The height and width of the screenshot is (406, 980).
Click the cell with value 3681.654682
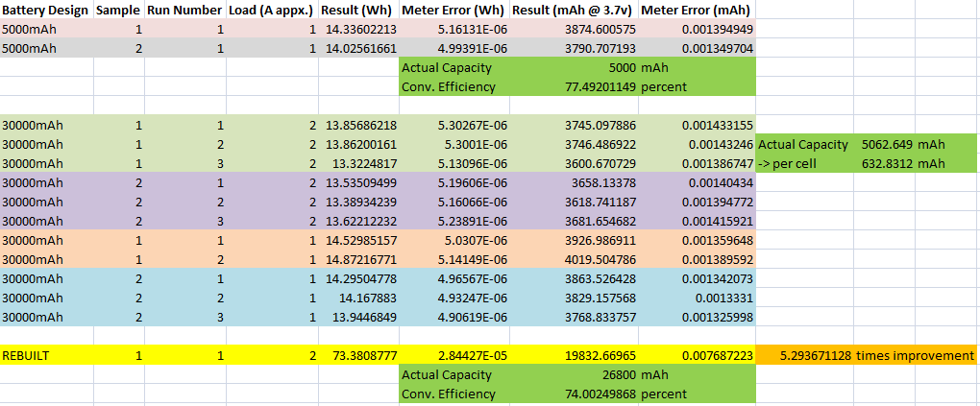pos(575,221)
